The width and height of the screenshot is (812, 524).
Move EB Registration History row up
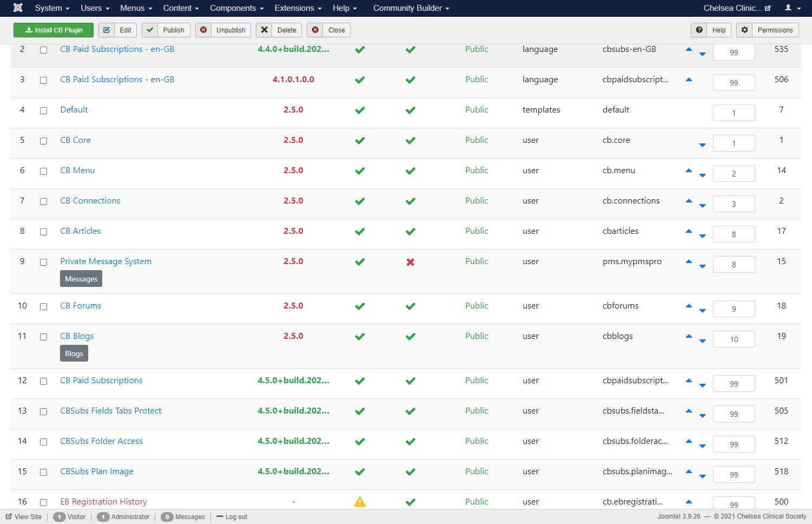click(x=689, y=502)
